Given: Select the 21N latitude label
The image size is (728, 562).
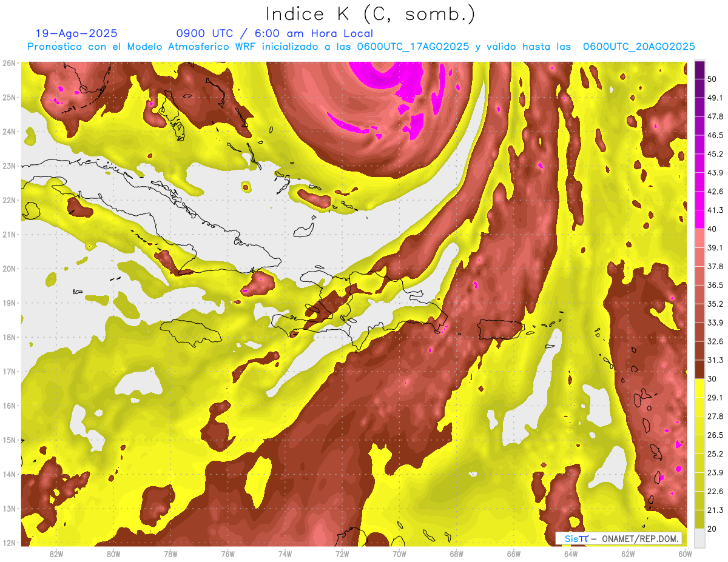Looking at the screenshot, I should [x=9, y=234].
